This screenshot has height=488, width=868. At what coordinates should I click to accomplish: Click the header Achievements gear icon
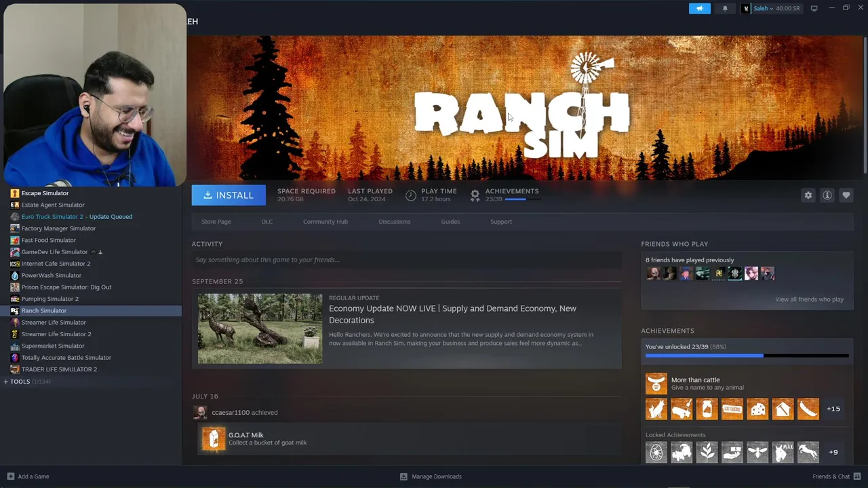(475, 195)
